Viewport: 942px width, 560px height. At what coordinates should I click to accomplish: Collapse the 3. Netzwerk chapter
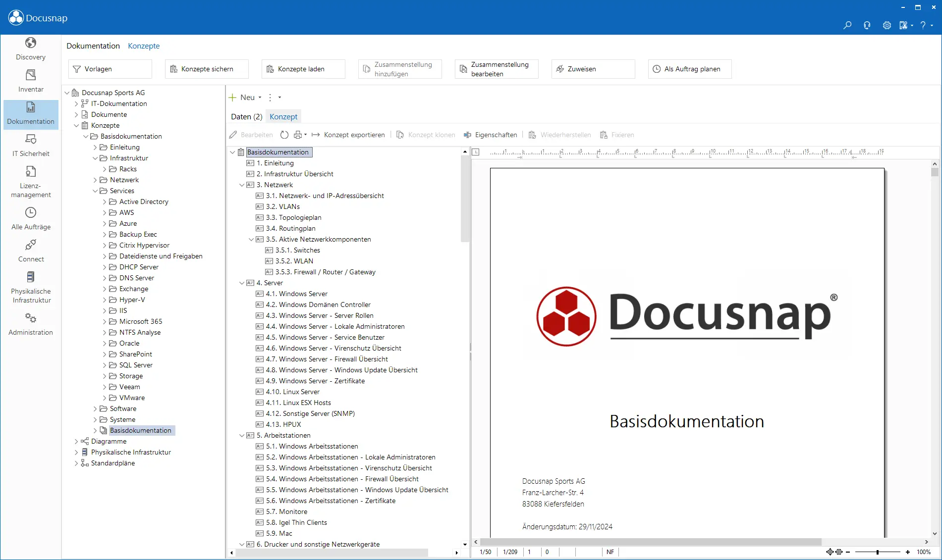click(242, 185)
